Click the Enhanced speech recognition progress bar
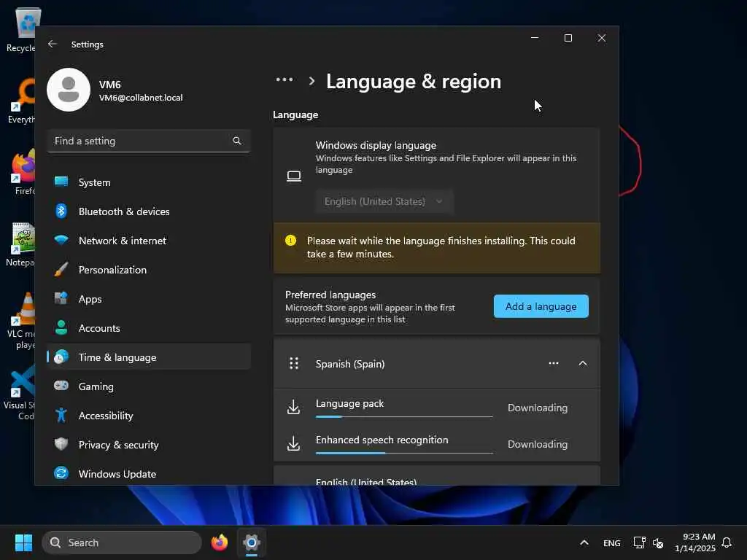 pos(404,453)
